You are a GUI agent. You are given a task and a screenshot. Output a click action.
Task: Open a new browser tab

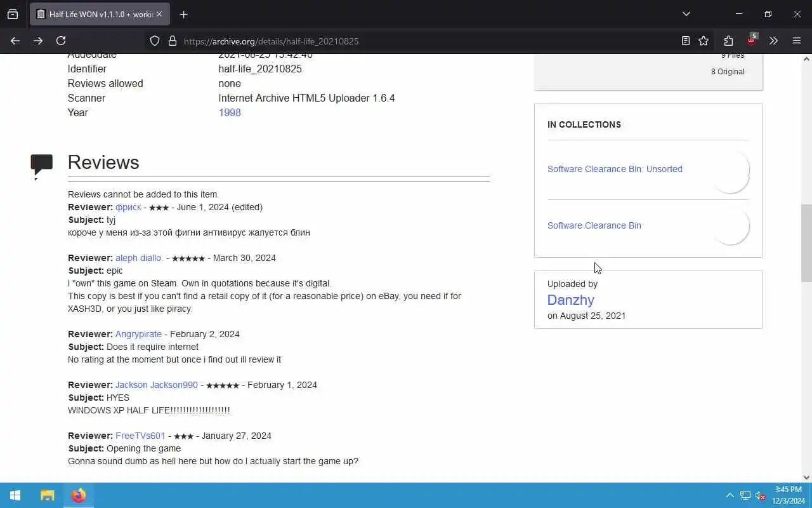[x=183, y=14]
